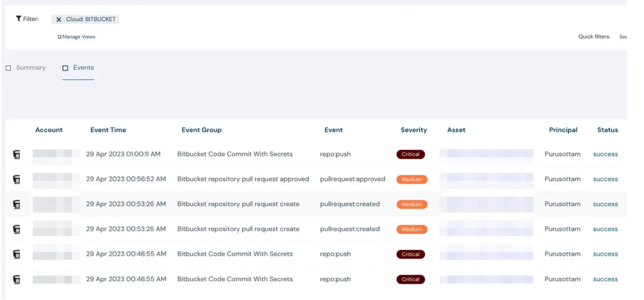Click the Manage Views square icon
The image size is (644, 300).
tap(59, 37)
